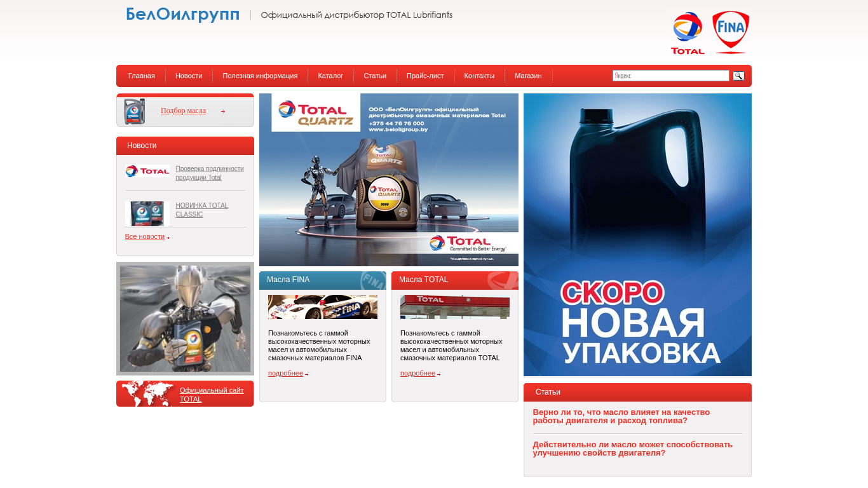Click the arrow next to Подбор масла
The height and width of the screenshot is (488, 868).
(x=223, y=111)
